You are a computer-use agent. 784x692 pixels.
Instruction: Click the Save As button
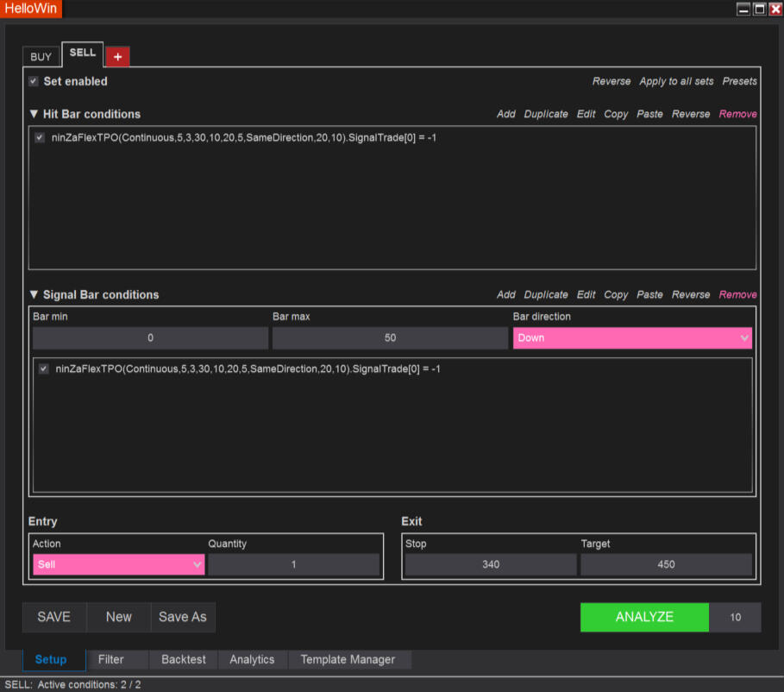point(183,617)
